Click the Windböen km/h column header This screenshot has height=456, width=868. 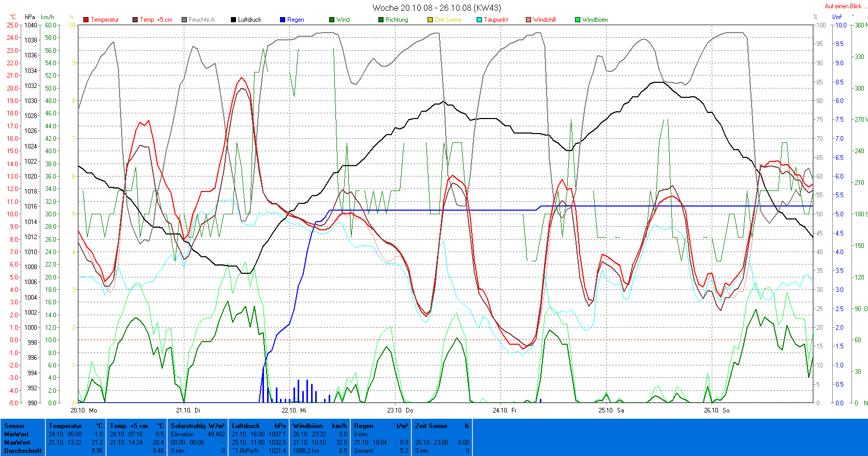pos(319,426)
